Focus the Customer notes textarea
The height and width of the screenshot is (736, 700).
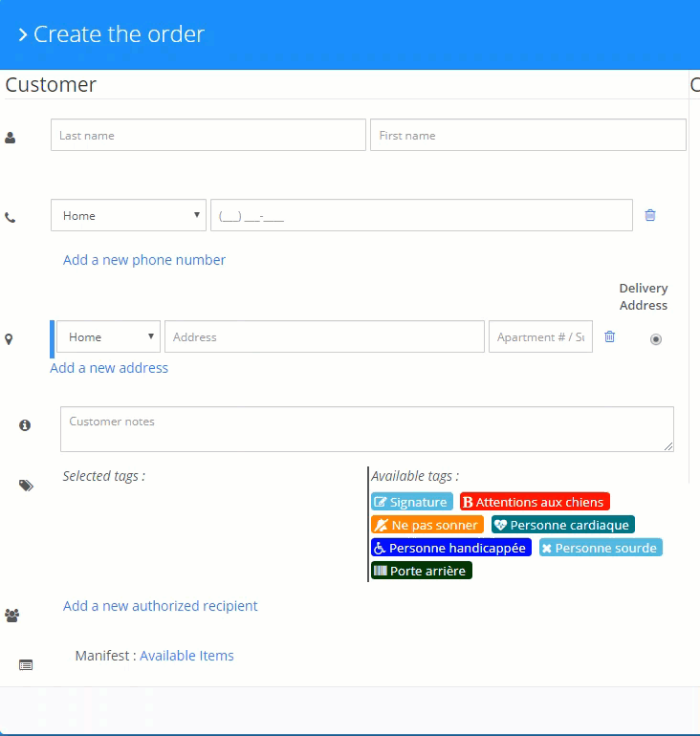[367, 429]
